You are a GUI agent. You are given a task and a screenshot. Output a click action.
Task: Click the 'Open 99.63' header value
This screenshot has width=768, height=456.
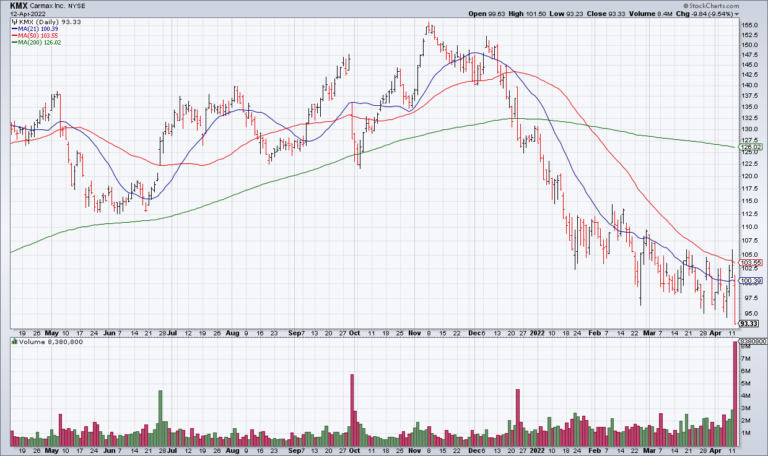pyautogui.click(x=486, y=14)
